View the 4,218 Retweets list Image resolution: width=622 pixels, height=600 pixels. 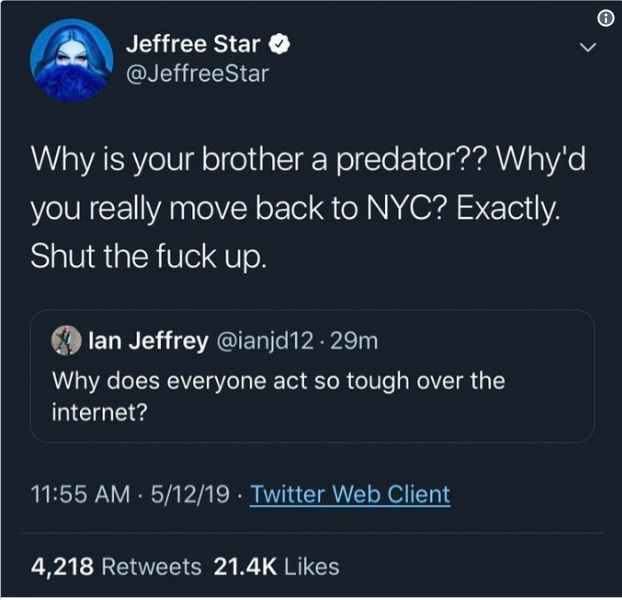tap(116, 567)
